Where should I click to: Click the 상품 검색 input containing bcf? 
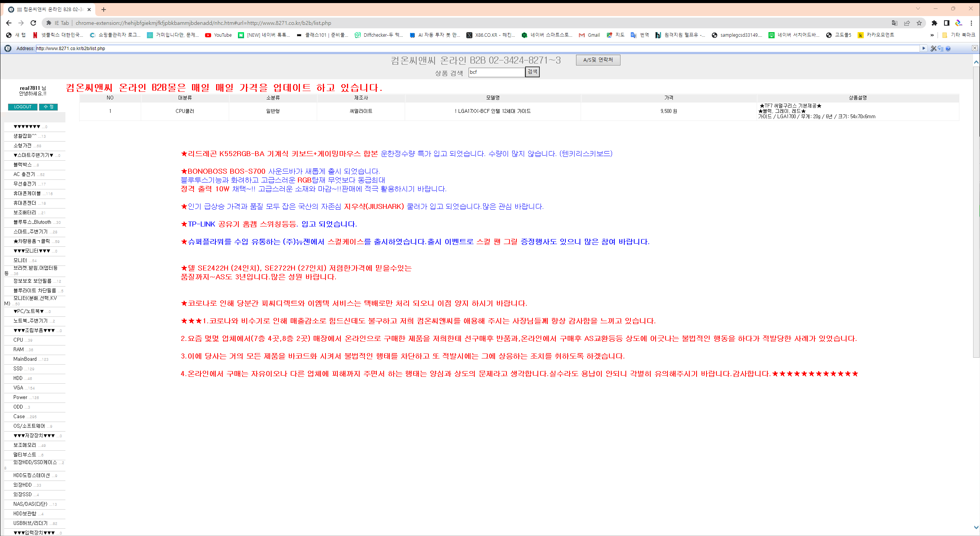[x=497, y=72]
